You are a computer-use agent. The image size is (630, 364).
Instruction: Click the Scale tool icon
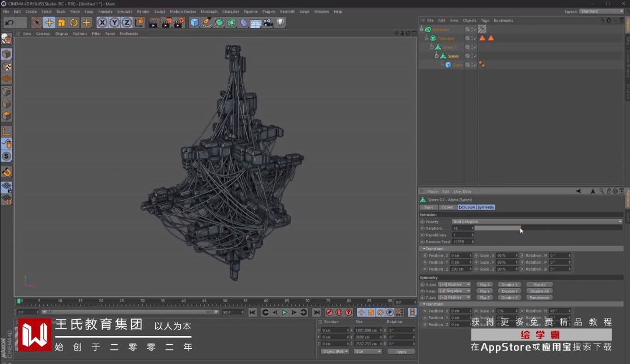61,23
